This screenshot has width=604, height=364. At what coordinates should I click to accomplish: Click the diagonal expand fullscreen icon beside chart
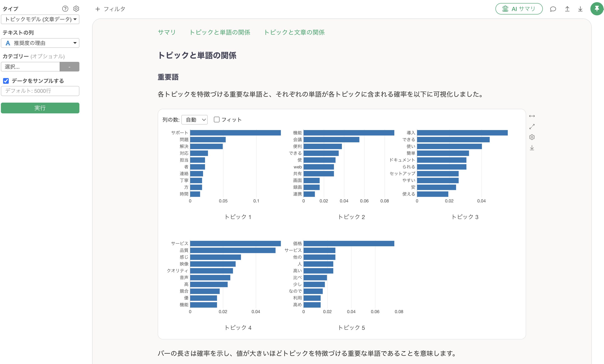[x=532, y=127]
